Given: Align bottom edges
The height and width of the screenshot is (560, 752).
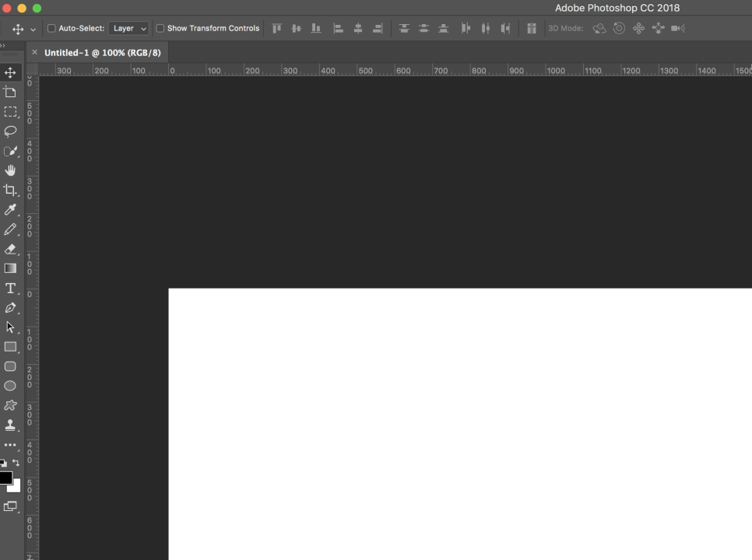Looking at the screenshot, I should 316,28.
